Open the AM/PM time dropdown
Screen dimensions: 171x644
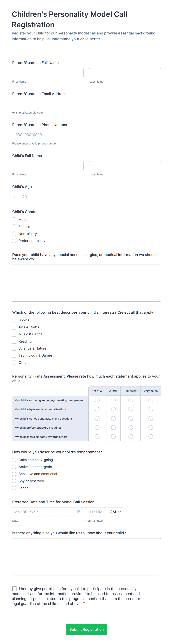pos(115,512)
